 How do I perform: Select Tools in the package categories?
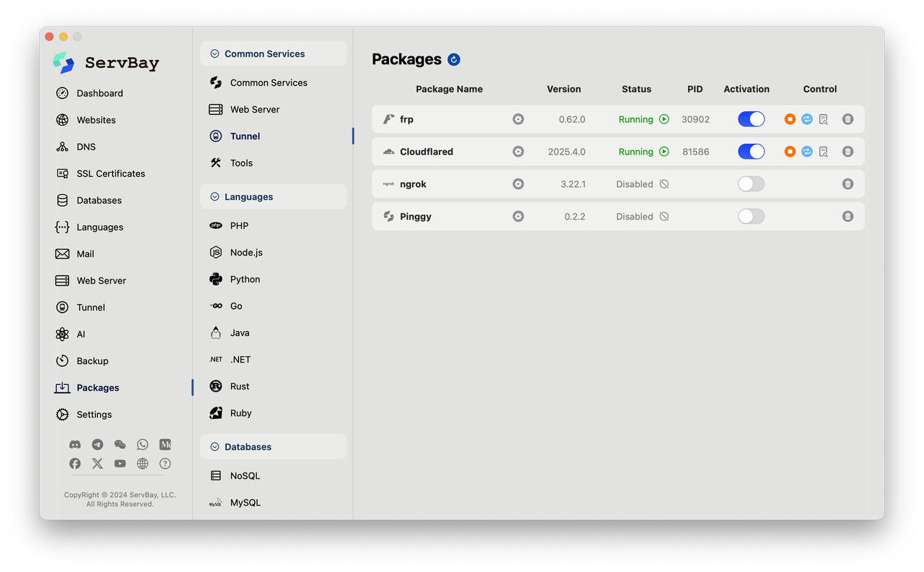click(241, 163)
